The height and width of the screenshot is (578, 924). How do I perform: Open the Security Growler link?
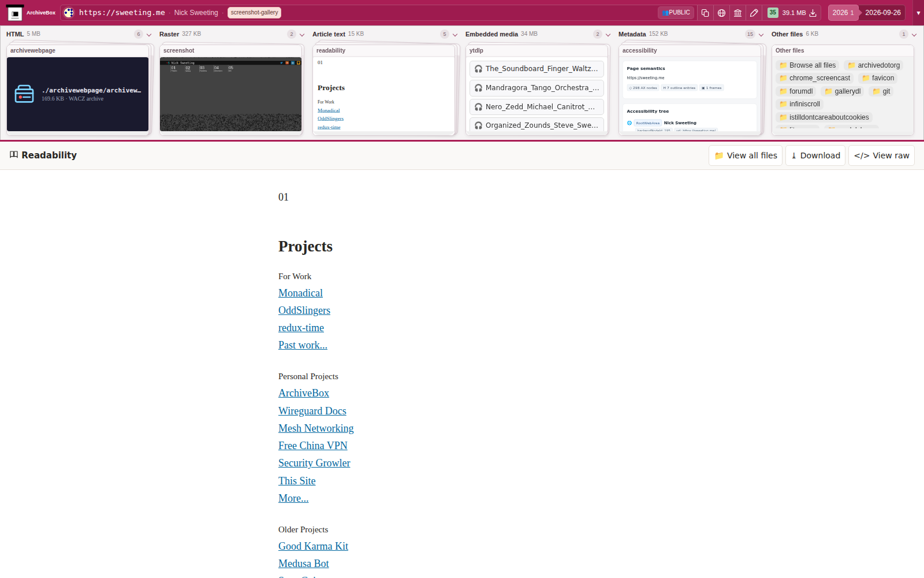[314, 463]
